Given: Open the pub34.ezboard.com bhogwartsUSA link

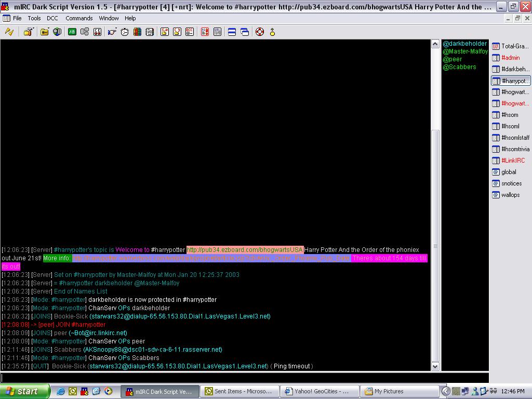Looking at the screenshot, I should click(245, 250).
